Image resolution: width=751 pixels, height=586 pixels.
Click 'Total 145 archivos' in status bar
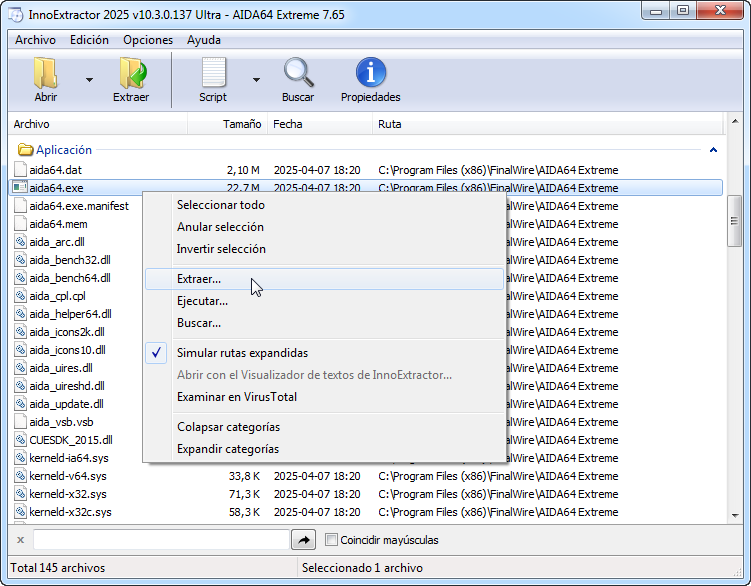click(57, 568)
